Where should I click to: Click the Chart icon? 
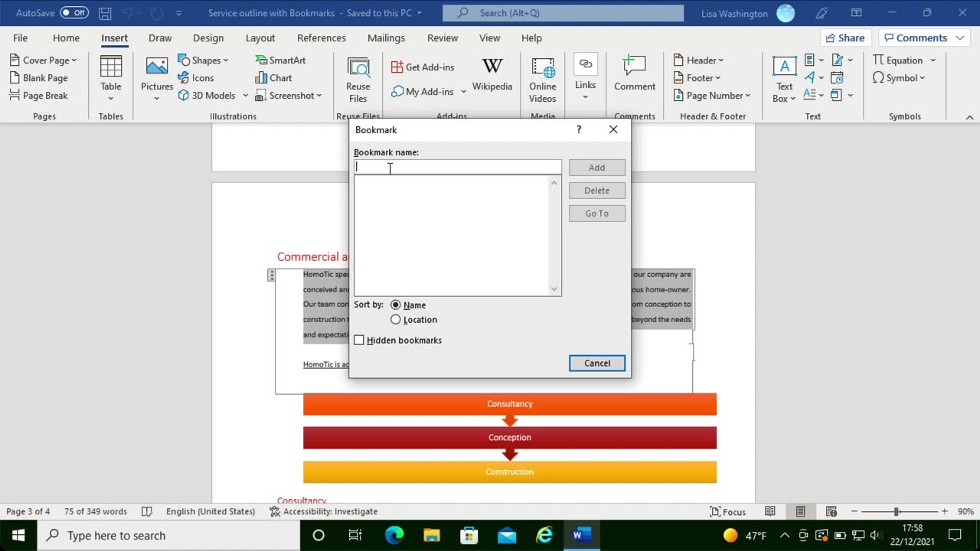(x=273, y=78)
